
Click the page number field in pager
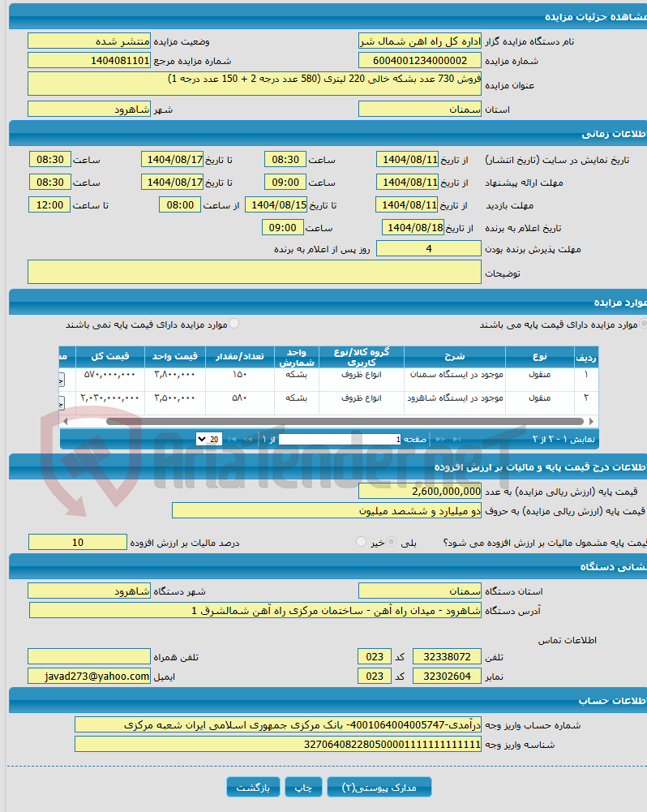tap(340, 439)
